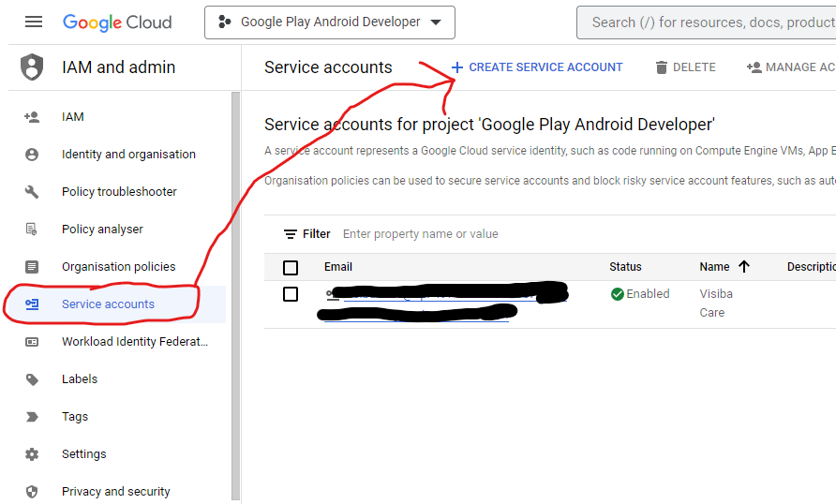Open Policy troubleshooter
This screenshot has height=504, width=836.
coord(119,191)
